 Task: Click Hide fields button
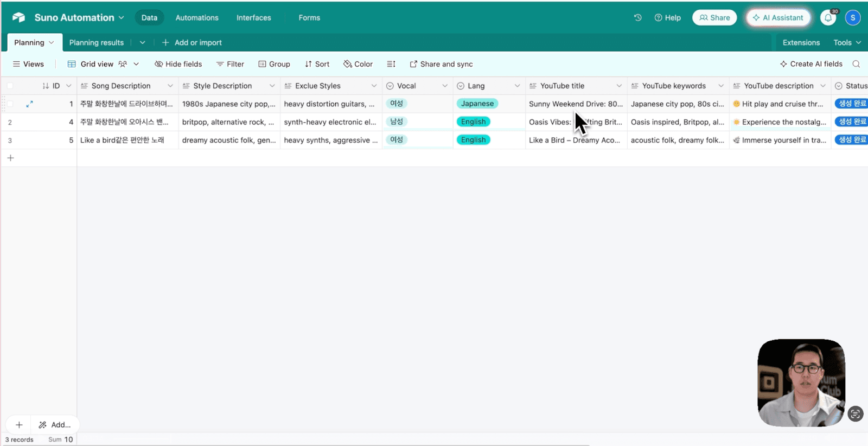tap(178, 64)
